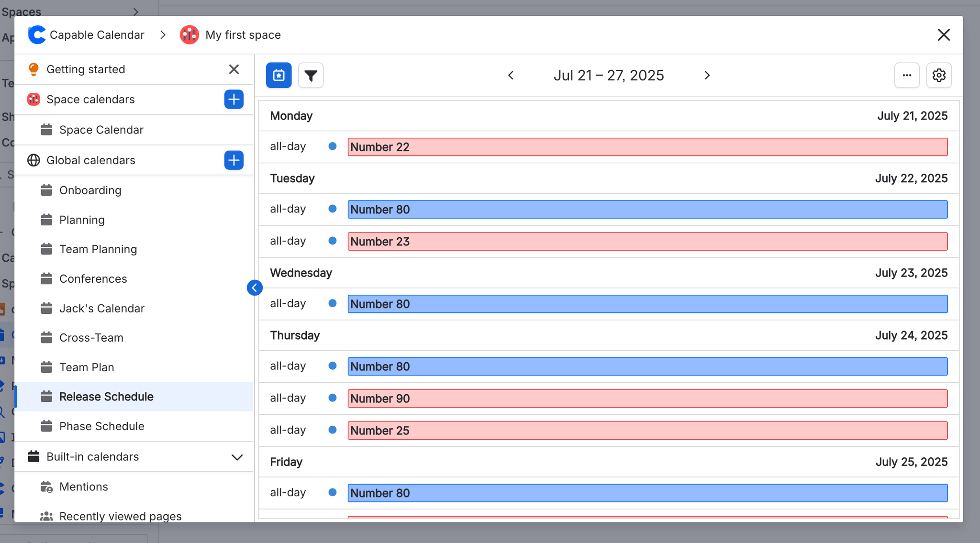Open the three-dots more options menu
The width and height of the screenshot is (980, 543).
(x=906, y=75)
